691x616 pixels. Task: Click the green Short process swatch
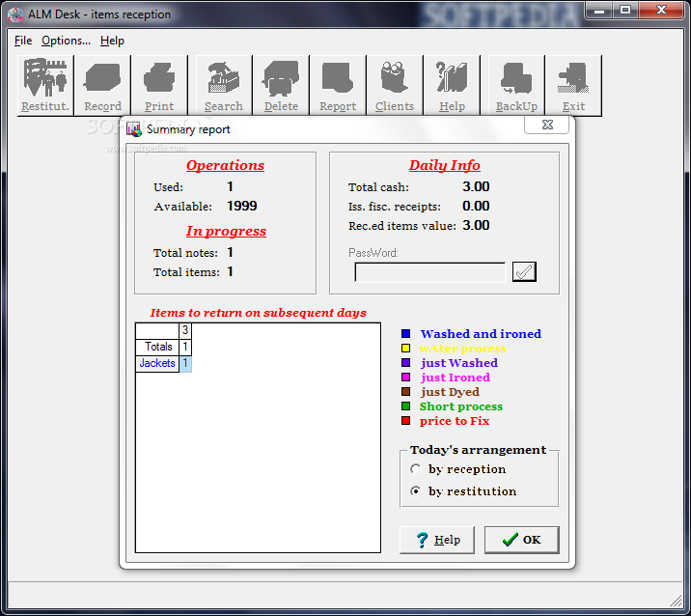(x=406, y=406)
